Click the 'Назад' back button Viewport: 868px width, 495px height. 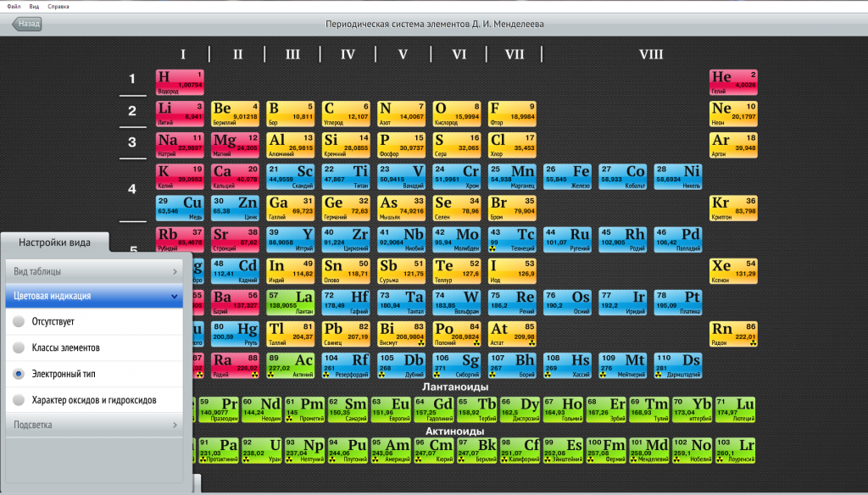pyautogui.click(x=27, y=25)
